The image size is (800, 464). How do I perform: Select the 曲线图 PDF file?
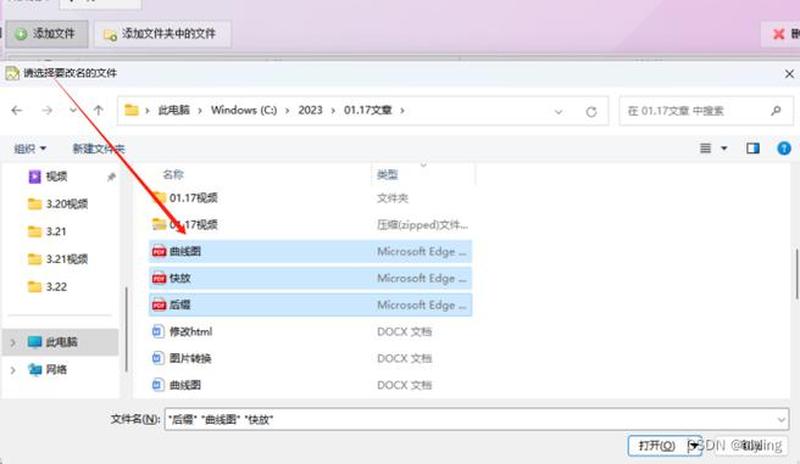tap(310, 251)
